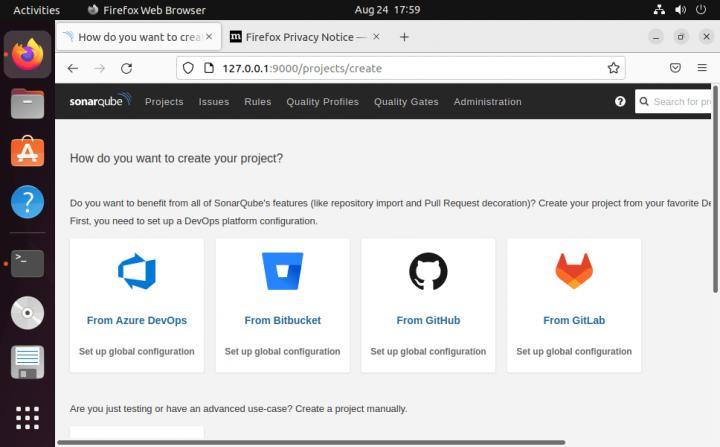The width and height of the screenshot is (720, 447).
Task: Set up global configuration under GitLab
Action: pyautogui.click(x=574, y=351)
